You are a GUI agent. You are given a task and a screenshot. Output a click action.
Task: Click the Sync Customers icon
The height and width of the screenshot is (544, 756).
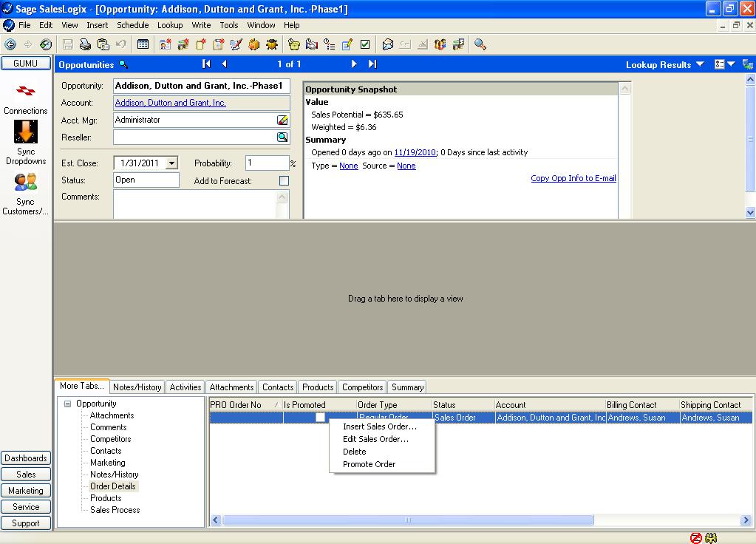coord(26,183)
